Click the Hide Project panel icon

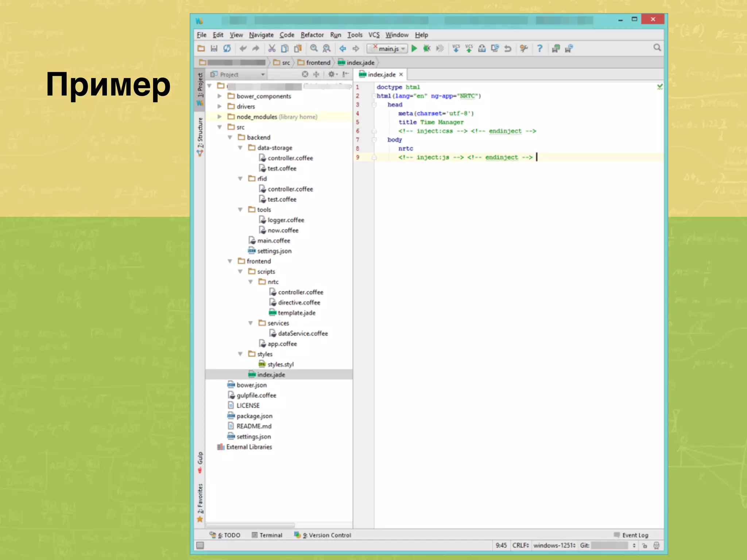tap(345, 74)
